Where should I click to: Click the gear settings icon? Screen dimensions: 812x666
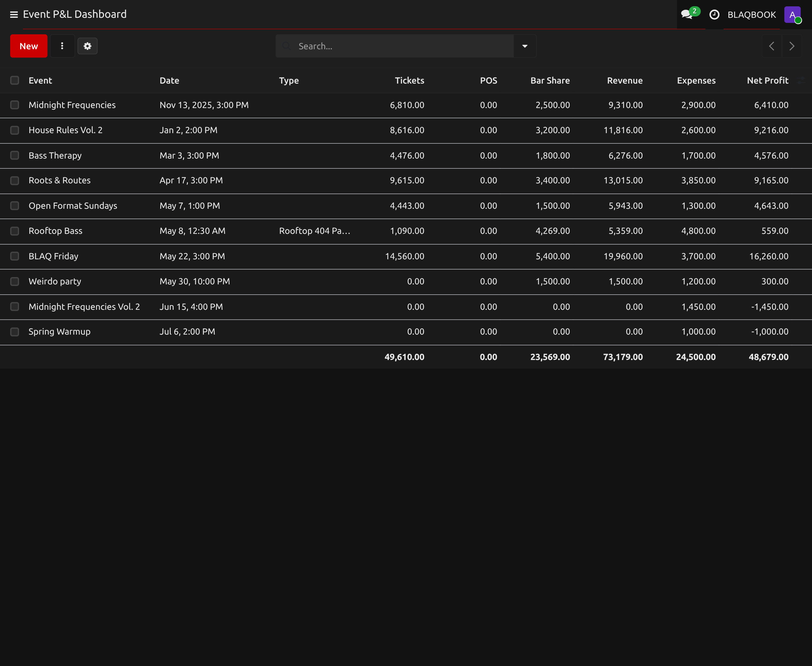(x=87, y=46)
